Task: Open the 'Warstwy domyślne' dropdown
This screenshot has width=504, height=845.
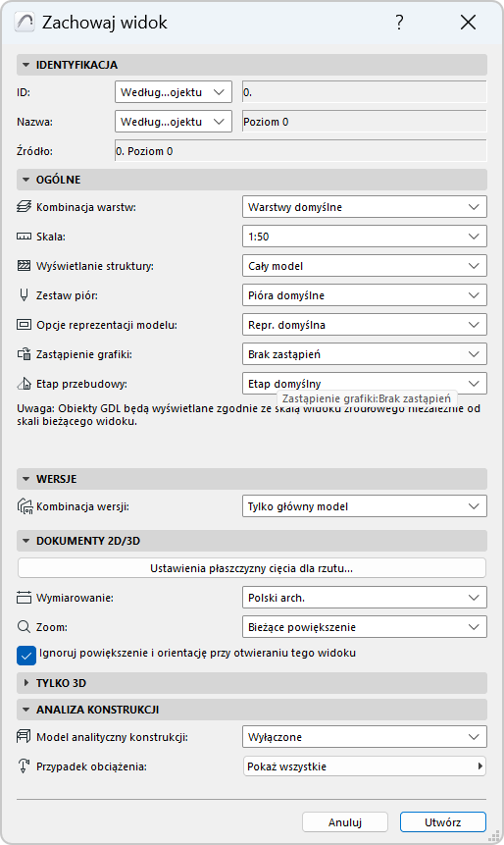Action: click(x=365, y=207)
